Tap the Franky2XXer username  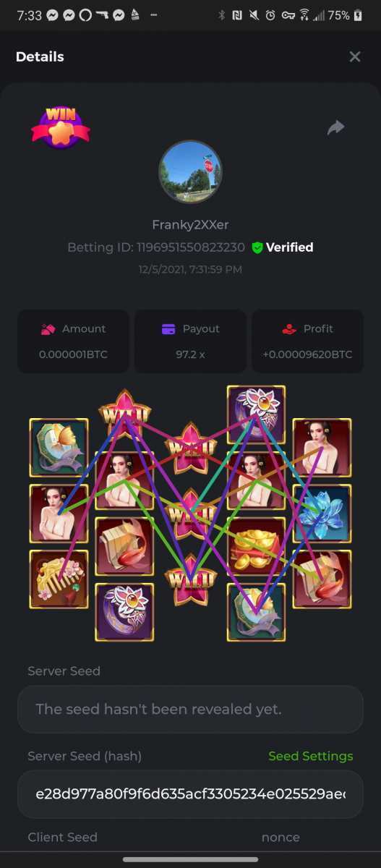click(x=190, y=225)
